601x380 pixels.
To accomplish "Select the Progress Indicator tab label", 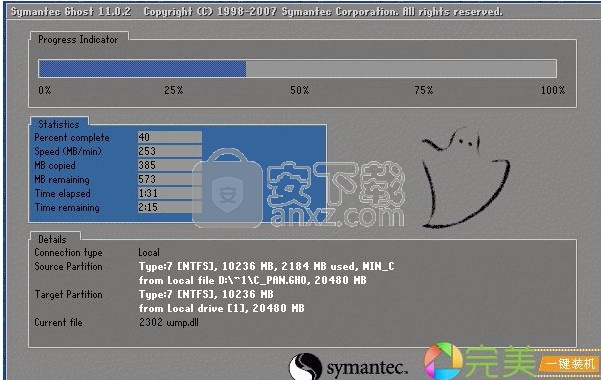I will click(78, 39).
